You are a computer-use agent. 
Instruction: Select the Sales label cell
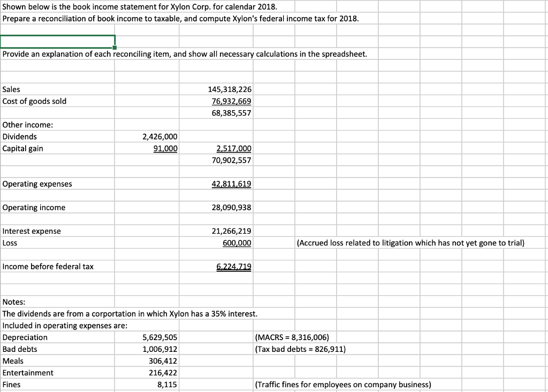click(x=17, y=89)
